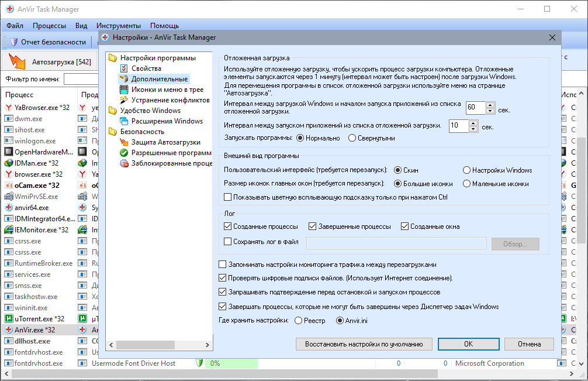Viewport: 588px width, 381px height.
Task: Click the Защита Автозагрузки icon
Action: (124, 142)
